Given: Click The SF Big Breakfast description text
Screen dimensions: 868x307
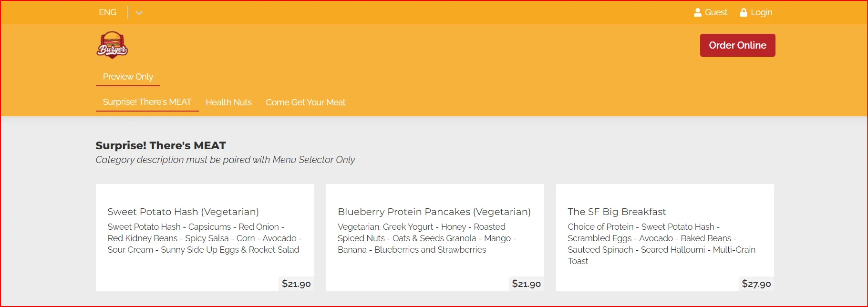Looking at the screenshot, I should (661, 244).
